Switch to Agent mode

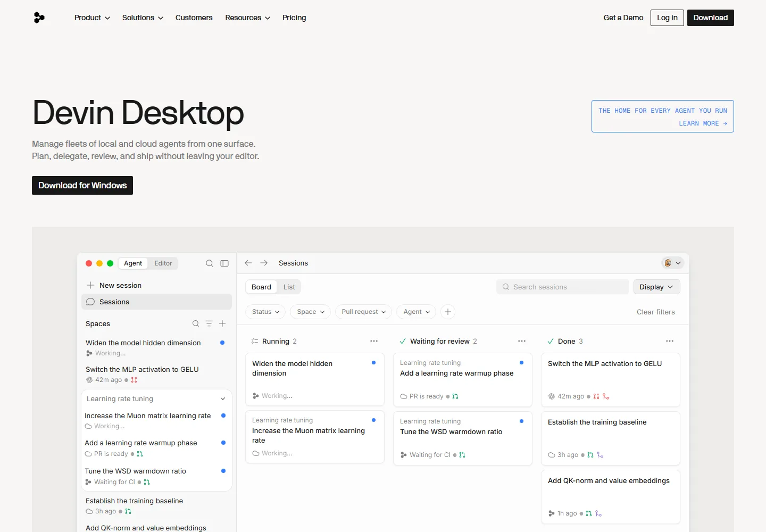(x=133, y=263)
